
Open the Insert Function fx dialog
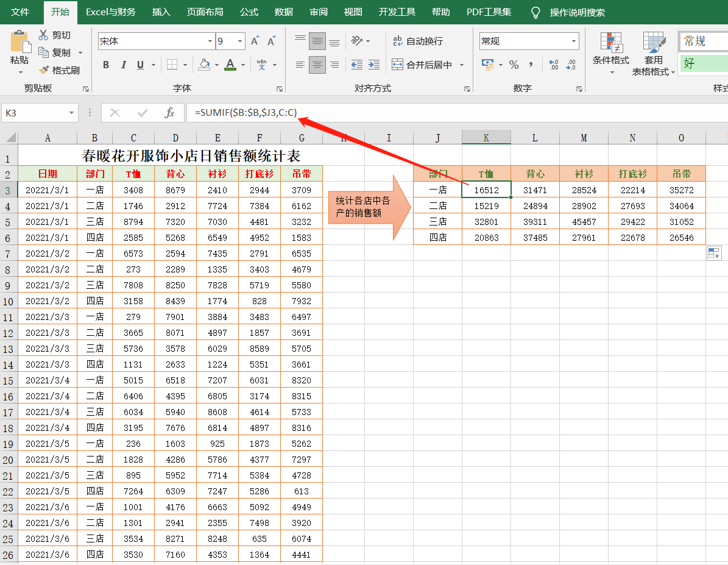tap(170, 113)
